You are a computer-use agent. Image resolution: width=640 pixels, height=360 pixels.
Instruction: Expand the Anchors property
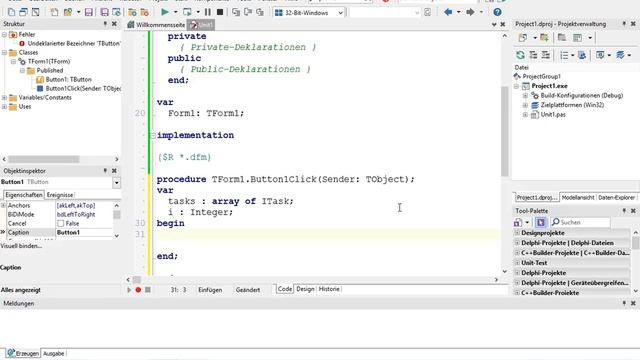(4, 205)
